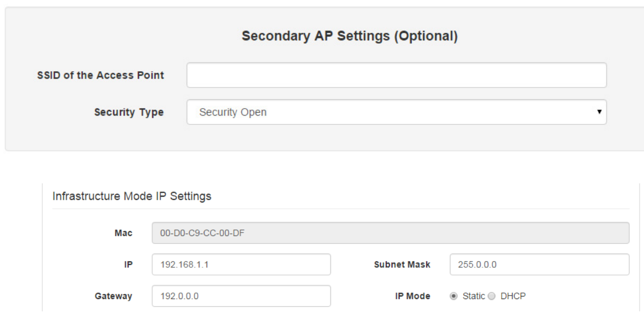The image size is (644, 317).
Task: Select the DHCP radio button
Action: coord(492,296)
